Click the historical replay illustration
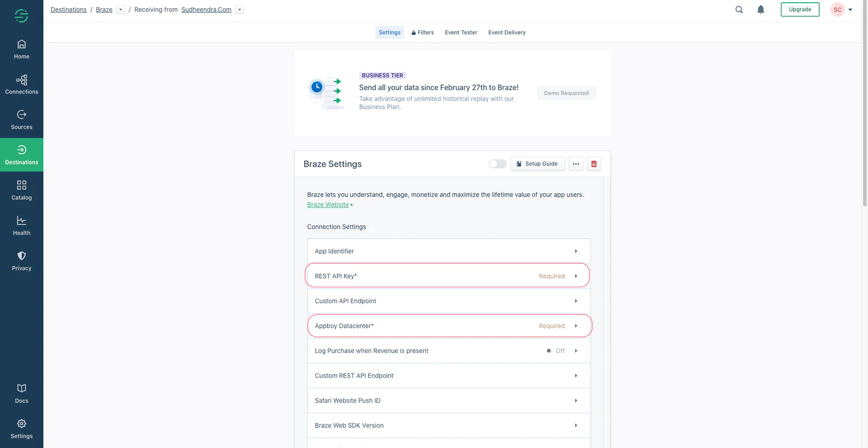This screenshot has width=868, height=448. pos(326,93)
